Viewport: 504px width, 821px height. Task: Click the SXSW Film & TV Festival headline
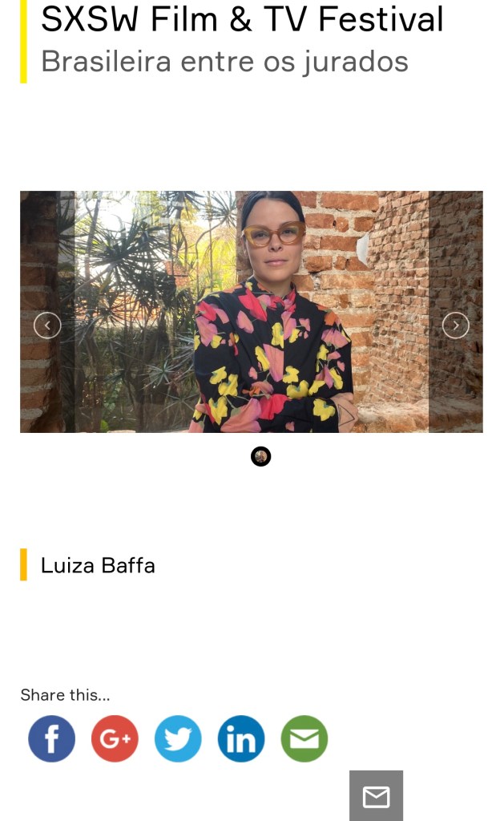pos(242,19)
